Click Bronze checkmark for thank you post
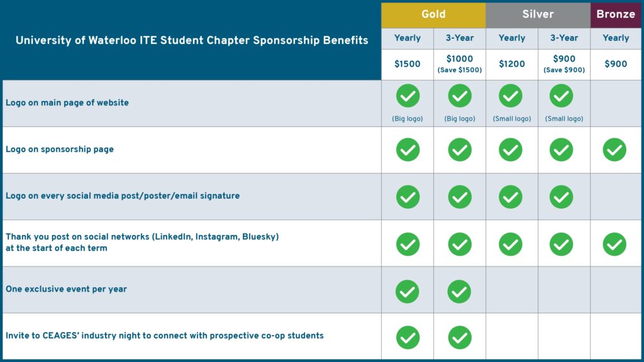This screenshot has height=362, width=644. [x=614, y=244]
